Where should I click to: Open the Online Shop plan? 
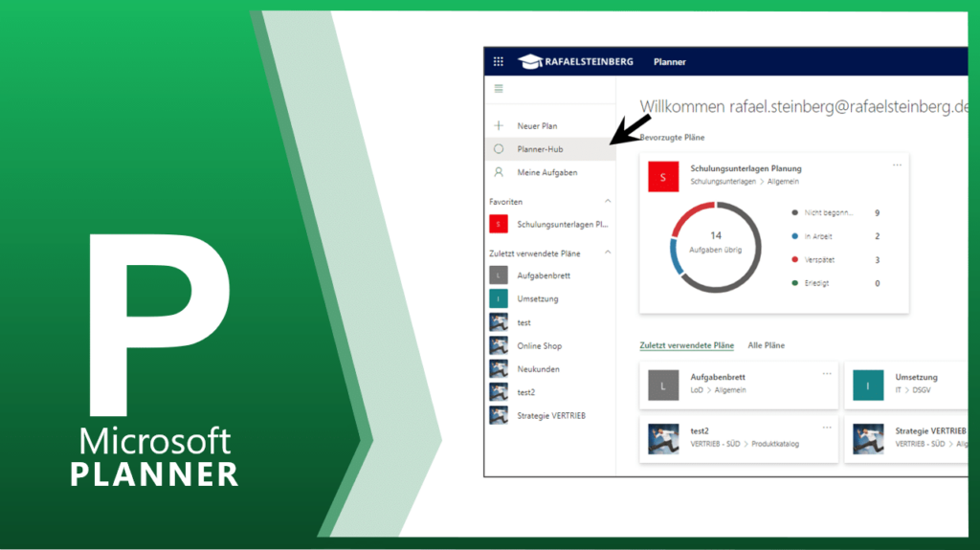[x=539, y=345]
